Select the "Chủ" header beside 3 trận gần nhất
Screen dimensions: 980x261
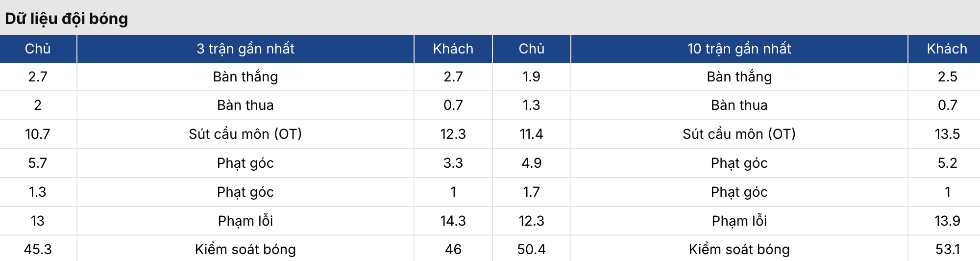click(38, 49)
